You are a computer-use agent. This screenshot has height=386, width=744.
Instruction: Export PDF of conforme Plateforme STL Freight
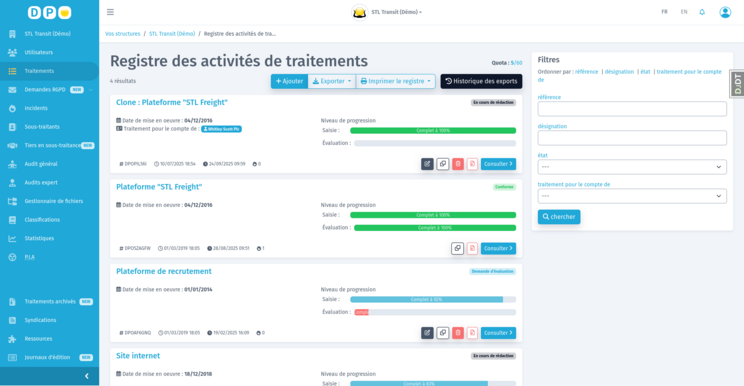coord(472,248)
